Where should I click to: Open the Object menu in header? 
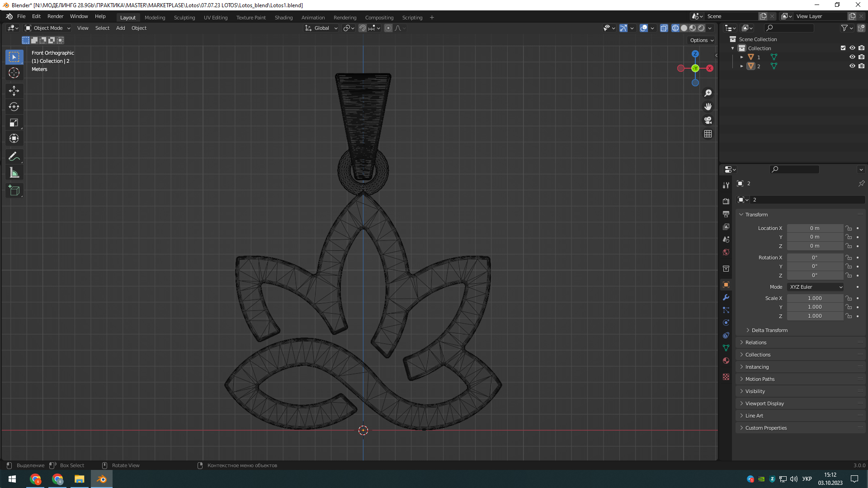pos(138,28)
